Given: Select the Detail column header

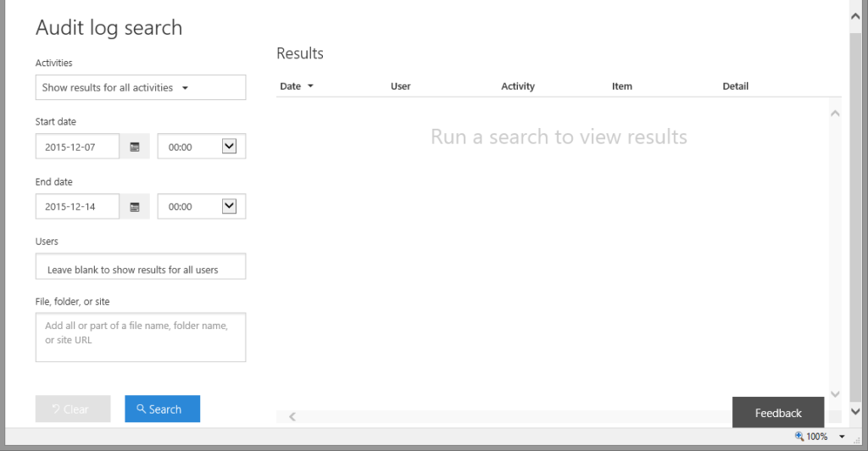Looking at the screenshot, I should (x=735, y=86).
